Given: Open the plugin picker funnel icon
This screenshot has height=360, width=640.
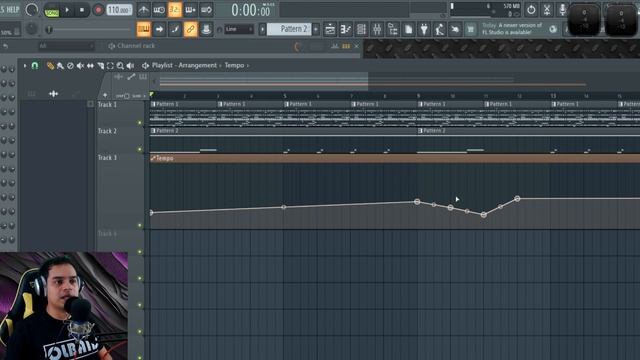Looking at the screenshot, I should click(x=424, y=29).
